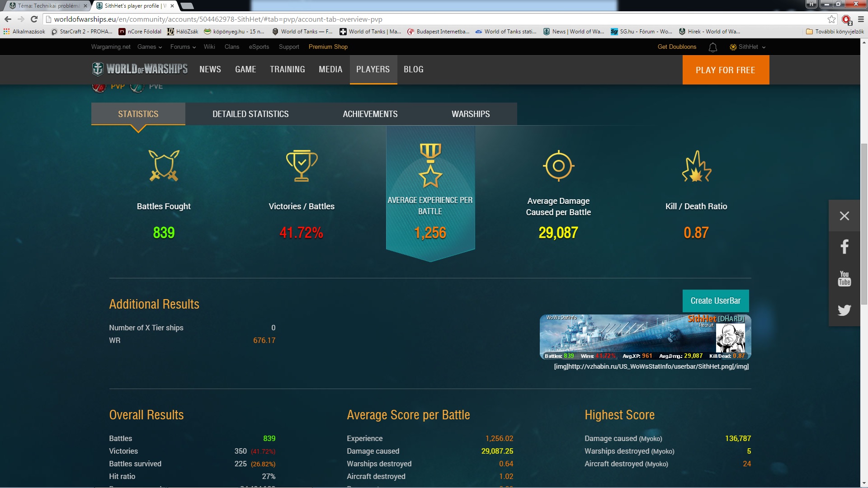Click the Damage caused (Myoko) row
868x488 pixels.
click(x=668, y=438)
